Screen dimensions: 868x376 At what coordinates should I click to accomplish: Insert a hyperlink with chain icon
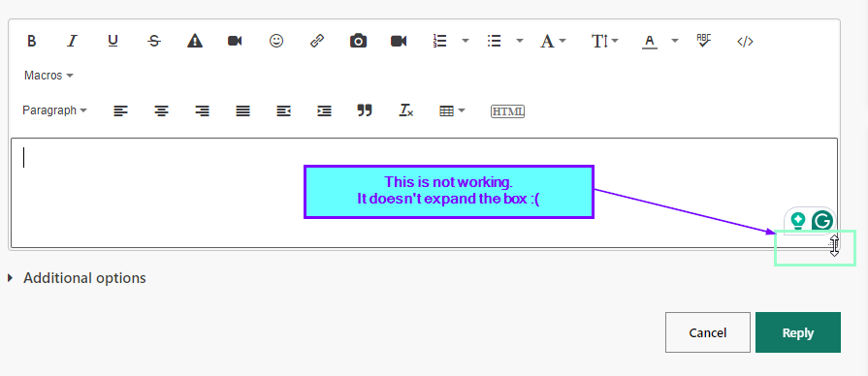[316, 41]
